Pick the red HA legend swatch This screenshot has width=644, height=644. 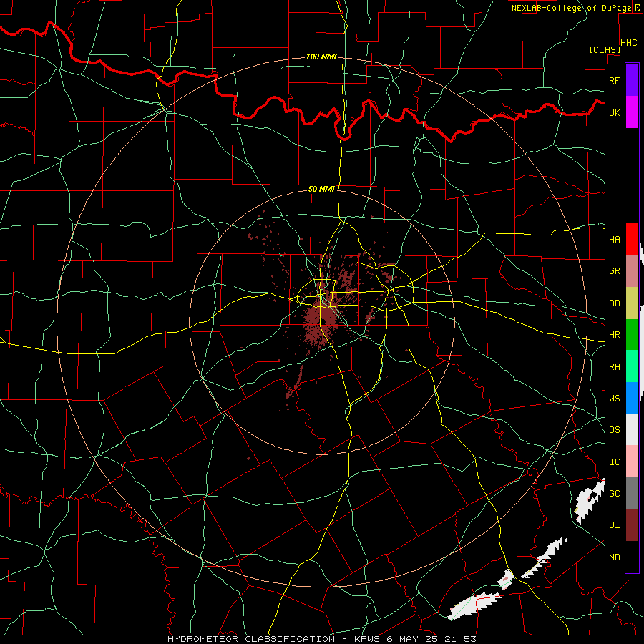(632, 239)
